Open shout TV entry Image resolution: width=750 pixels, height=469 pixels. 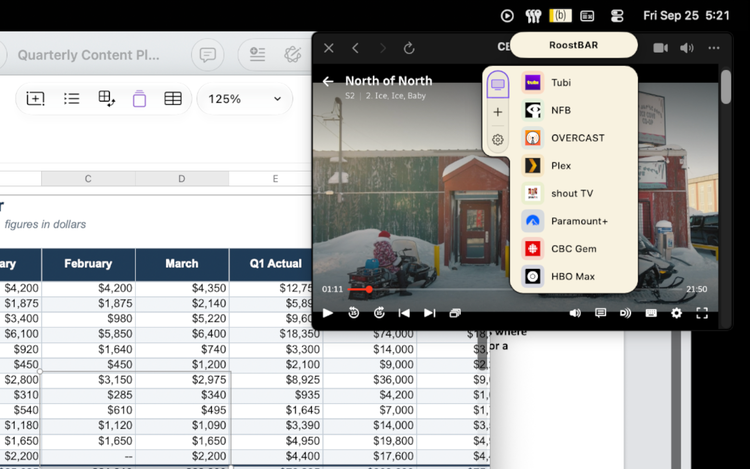(574, 194)
